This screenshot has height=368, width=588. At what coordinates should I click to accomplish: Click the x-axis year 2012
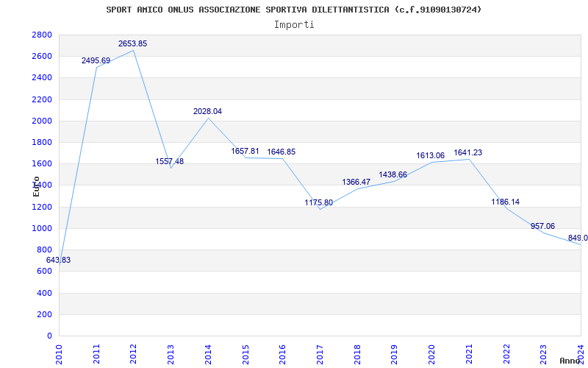click(x=134, y=355)
